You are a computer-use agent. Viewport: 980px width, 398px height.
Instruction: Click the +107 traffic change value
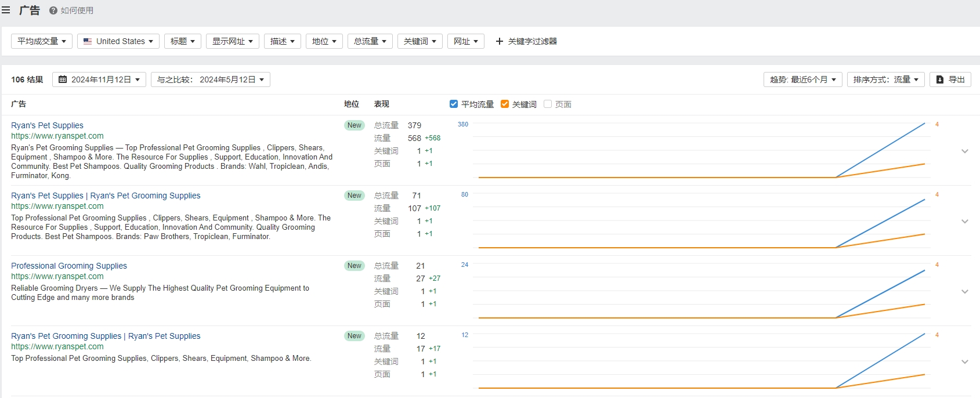point(433,208)
